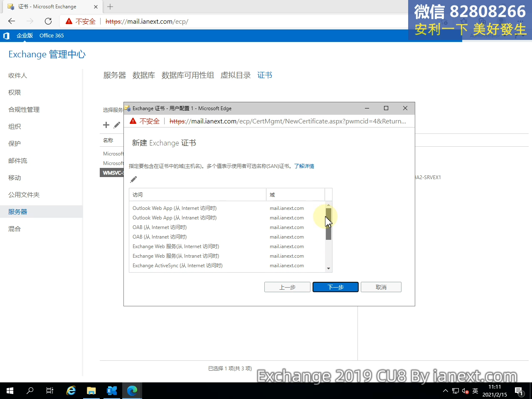Open the 了解详情 link
The width and height of the screenshot is (532, 399).
(x=304, y=166)
